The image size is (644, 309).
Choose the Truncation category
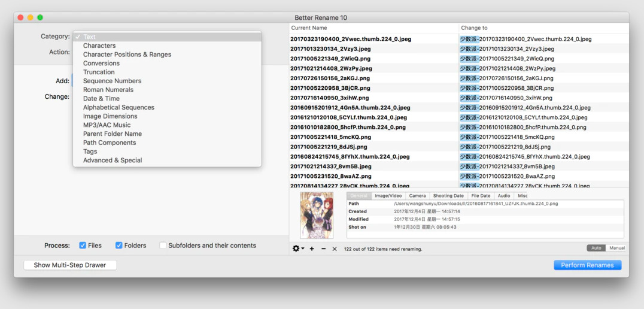(x=167, y=72)
